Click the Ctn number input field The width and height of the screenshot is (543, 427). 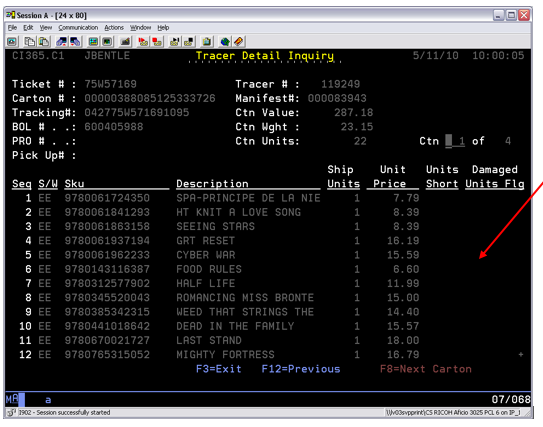coord(455,141)
